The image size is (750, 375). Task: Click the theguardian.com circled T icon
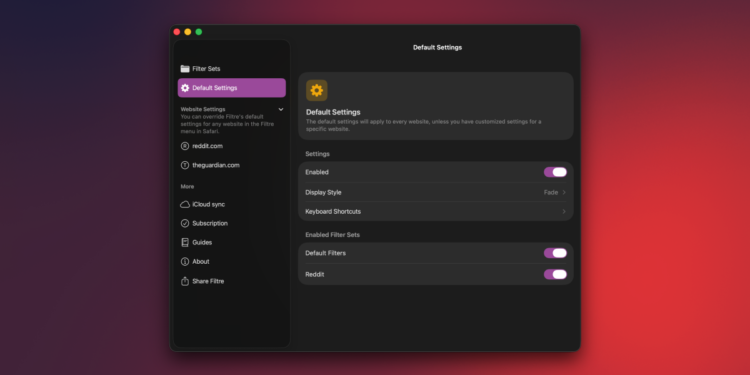coord(185,165)
